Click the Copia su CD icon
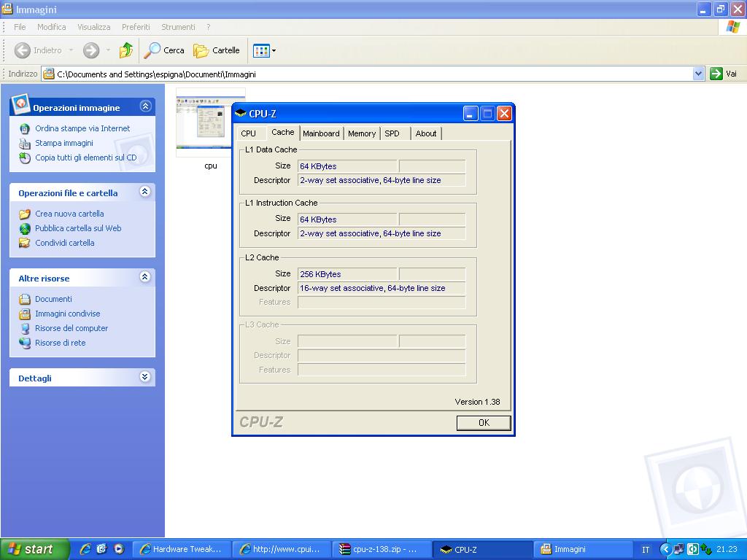The height and width of the screenshot is (560, 747). click(25, 157)
